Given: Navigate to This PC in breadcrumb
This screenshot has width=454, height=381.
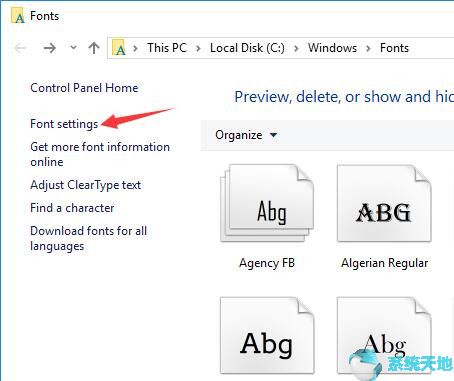Looking at the screenshot, I should pyautogui.click(x=167, y=48).
